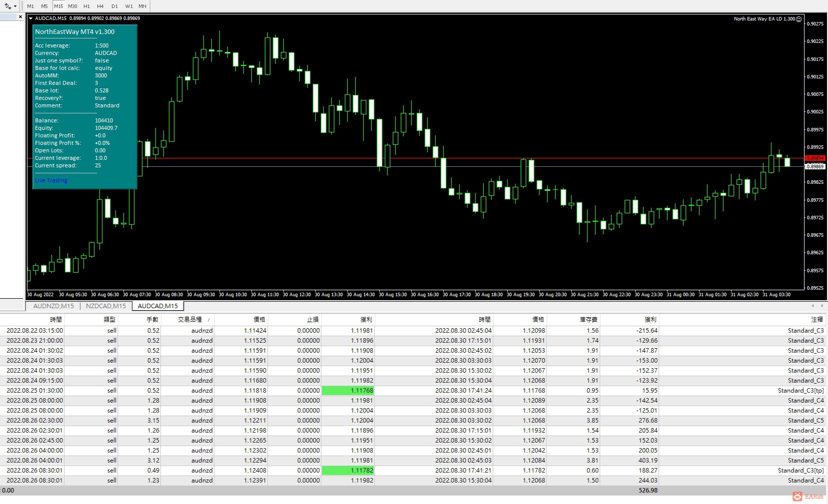Click the NorthEastWay MT4 v1.300 panel title
This screenshot has height=504, width=828.
coord(75,31)
